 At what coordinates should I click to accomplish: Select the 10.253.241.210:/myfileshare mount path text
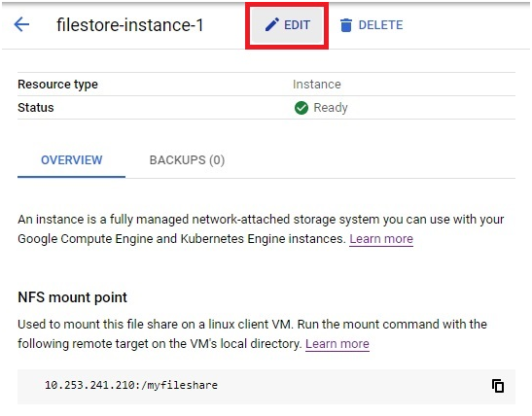tap(131, 386)
